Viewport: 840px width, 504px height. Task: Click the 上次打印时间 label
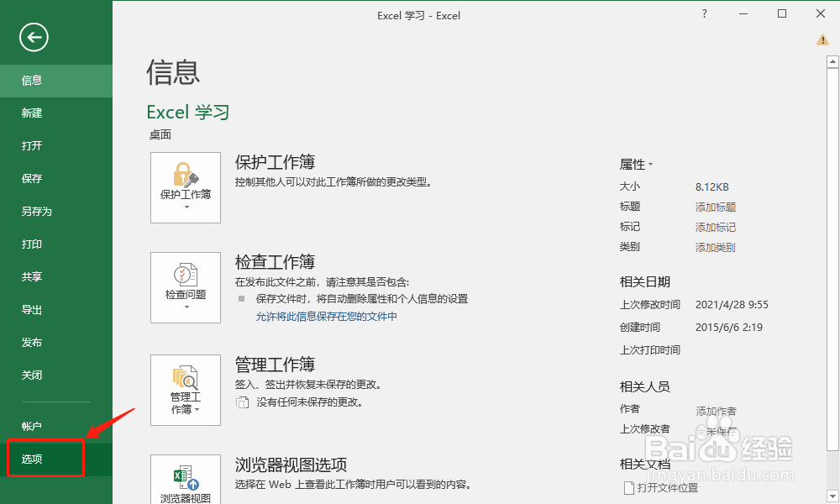click(650, 350)
